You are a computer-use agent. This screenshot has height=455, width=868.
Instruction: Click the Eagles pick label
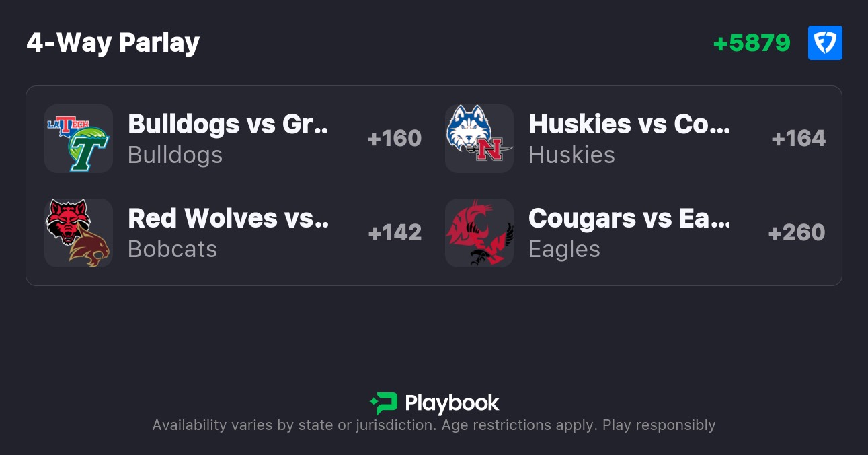[x=564, y=249]
